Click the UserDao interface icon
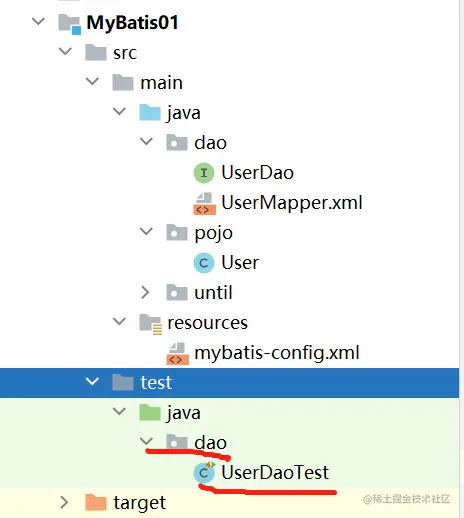 click(204, 173)
